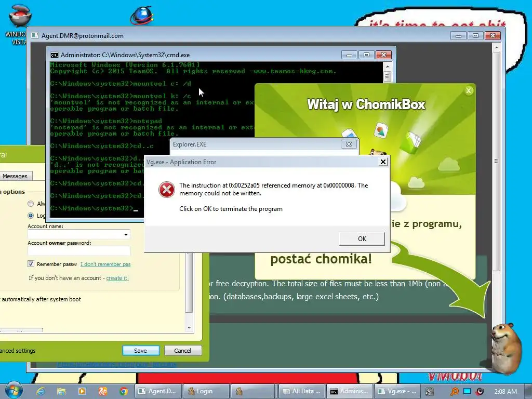
Task: Open the Windows Start orb
Action: 14,391
